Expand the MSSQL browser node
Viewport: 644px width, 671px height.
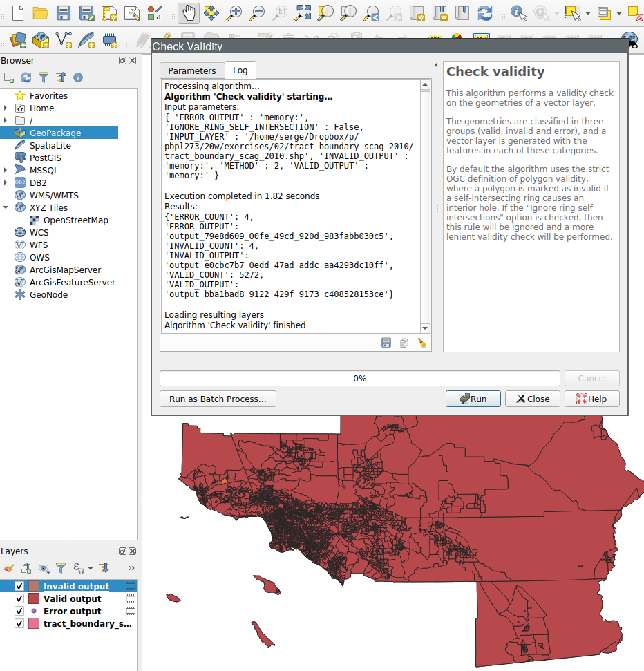click(x=6, y=170)
